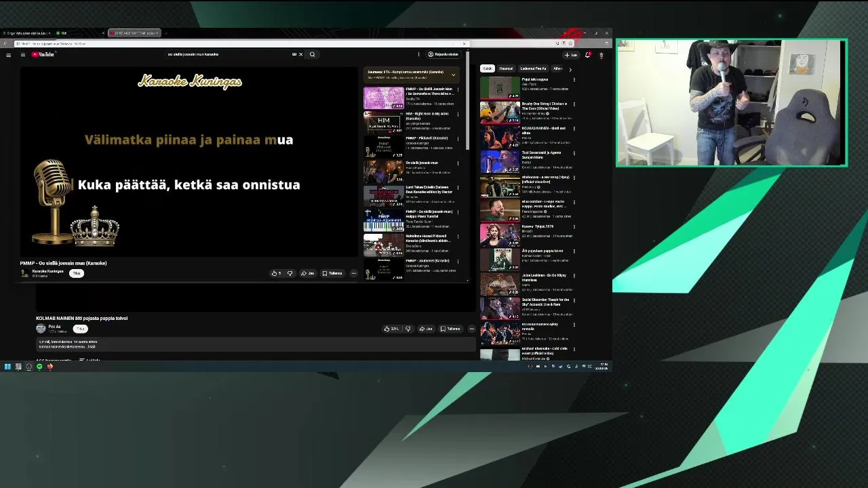The height and width of the screenshot is (488, 868).
Task: Show more filter chips with right arrow
Action: pyautogui.click(x=570, y=69)
